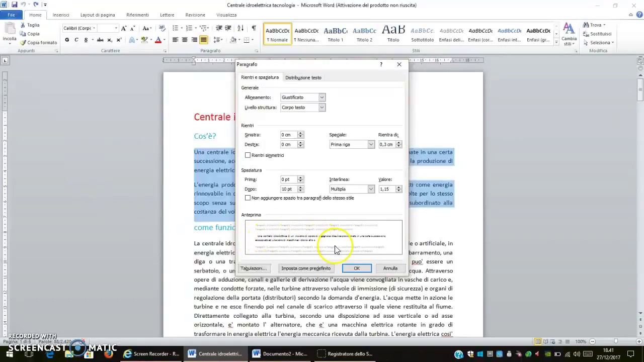Toggle strikethrough (abc) formatting
Screen dimensions: 644x362
pyautogui.click(x=100, y=40)
